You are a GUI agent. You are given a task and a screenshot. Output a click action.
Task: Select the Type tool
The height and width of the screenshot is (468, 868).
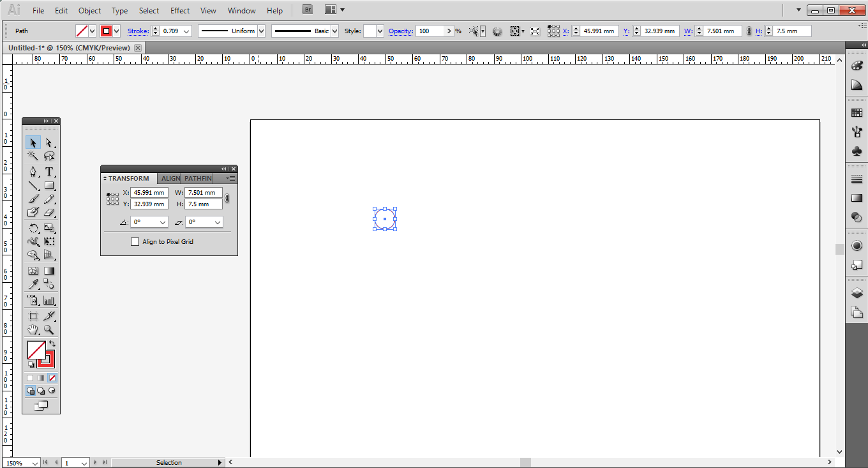tap(50, 171)
